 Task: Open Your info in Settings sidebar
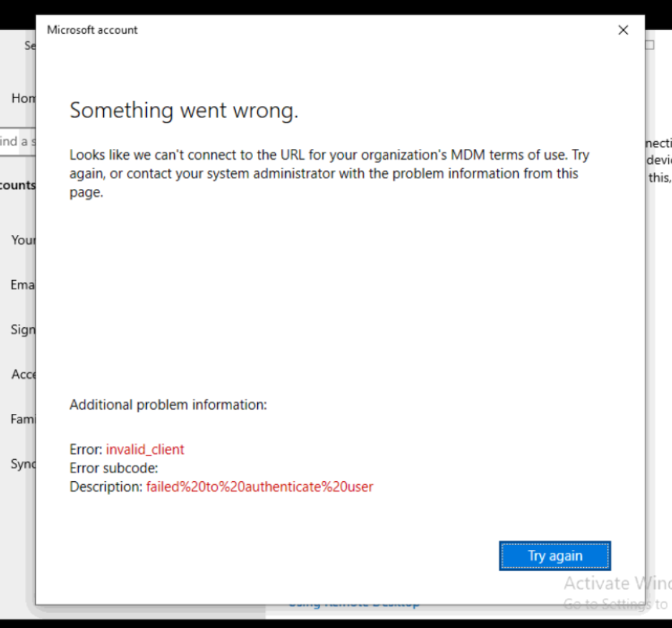[23, 240]
